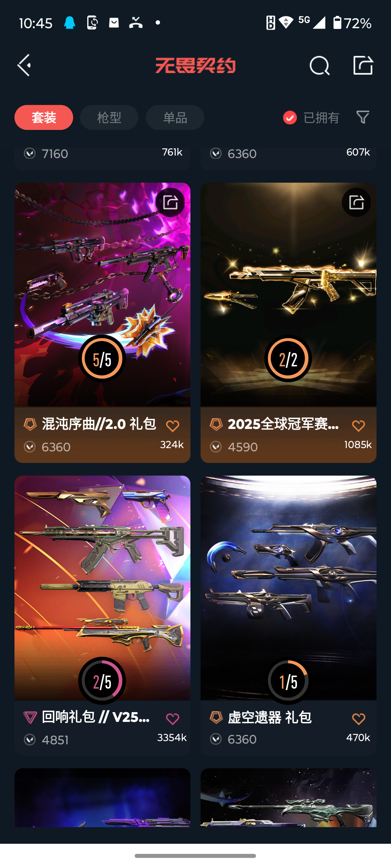This screenshot has width=391, height=868.
Task: Tap the 回响礼包 // V25 title
Action: click(x=96, y=717)
